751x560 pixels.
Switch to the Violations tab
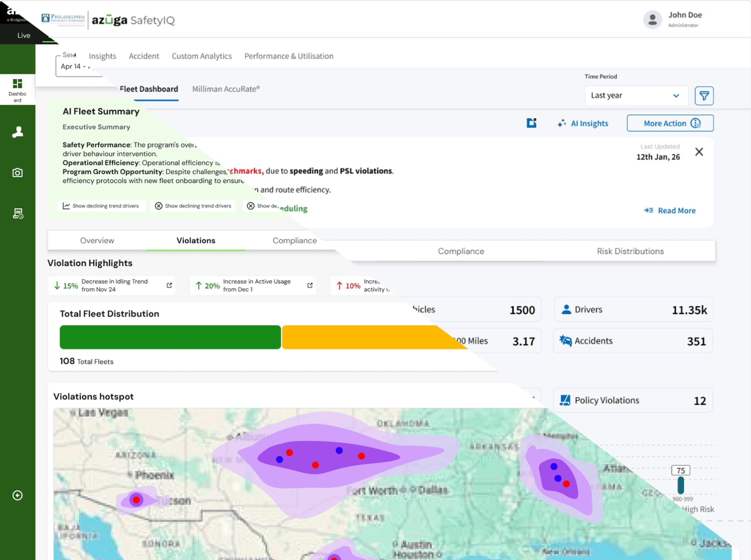[195, 241]
